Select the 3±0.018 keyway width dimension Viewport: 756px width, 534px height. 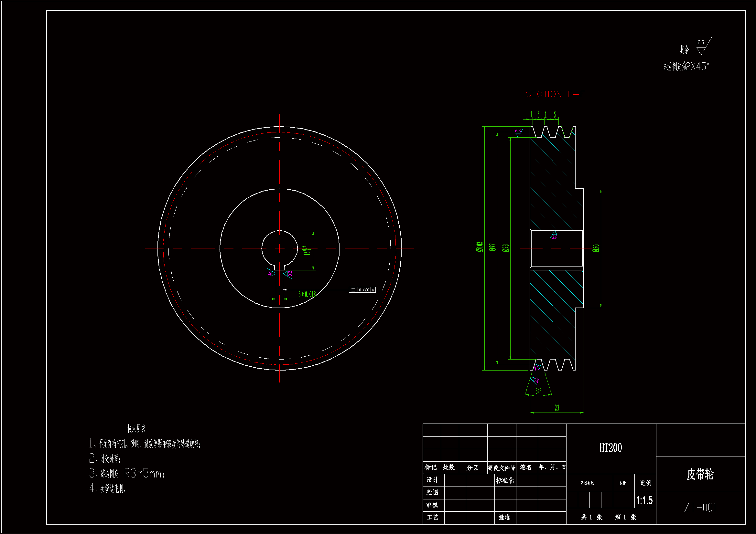coord(307,294)
